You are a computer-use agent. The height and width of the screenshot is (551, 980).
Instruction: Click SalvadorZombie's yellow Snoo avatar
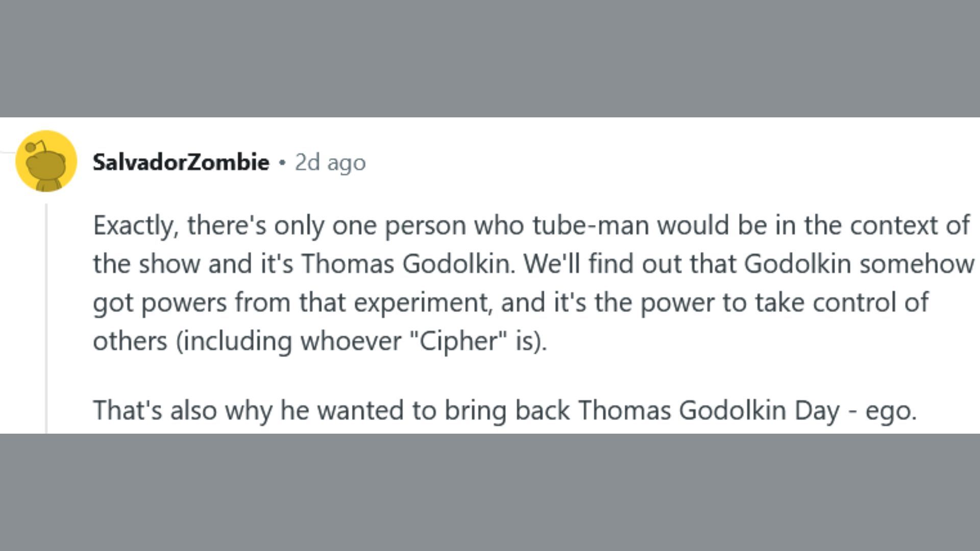[46, 161]
